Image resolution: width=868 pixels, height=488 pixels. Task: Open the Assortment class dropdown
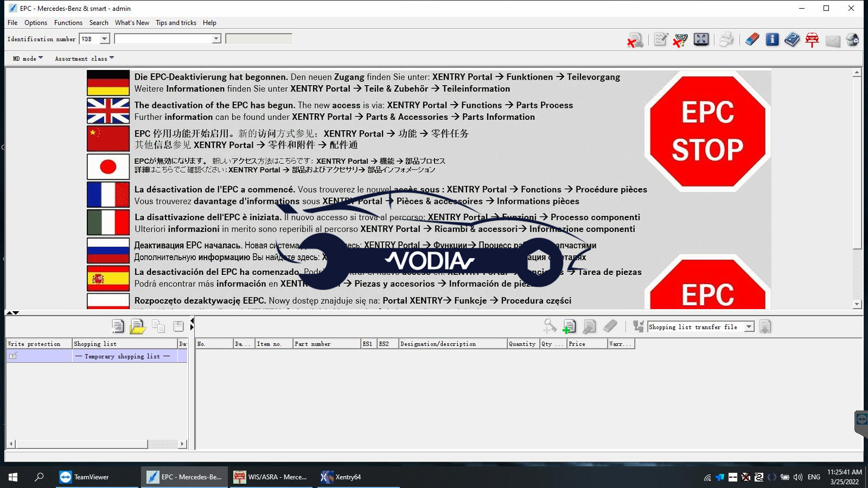pyautogui.click(x=84, y=59)
